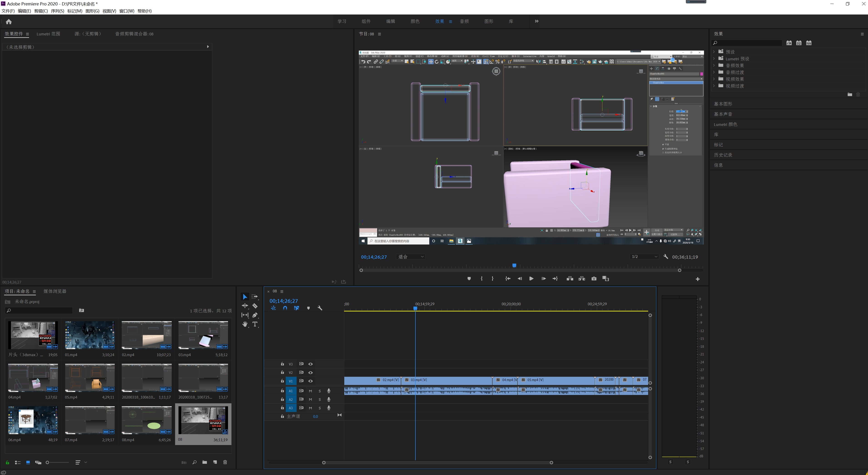
Task: Select the Type tool
Action: click(x=255, y=324)
